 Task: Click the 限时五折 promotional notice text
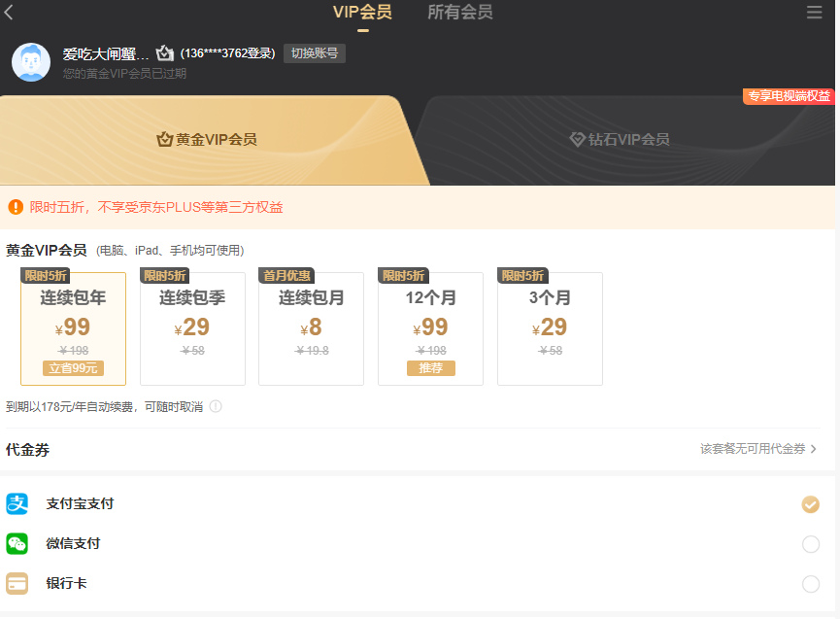click(156, 207)
